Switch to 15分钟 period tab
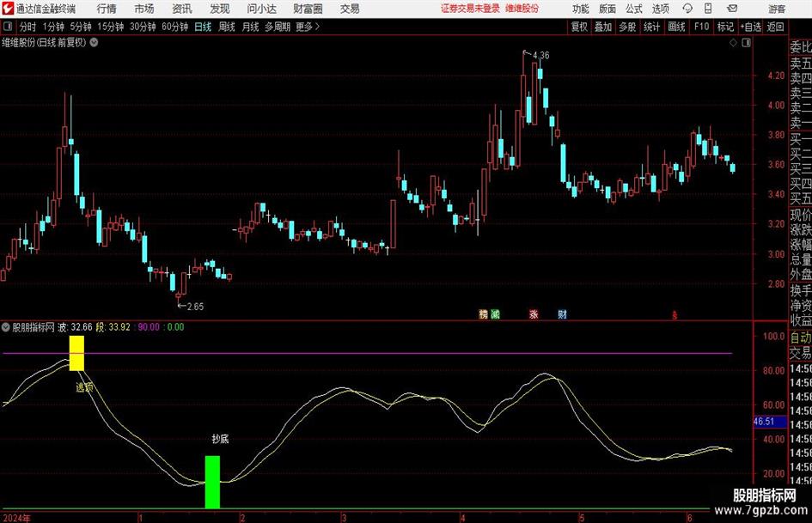This screenshot has width=812, height=523. pyautogui.click(x=111, y=27)
